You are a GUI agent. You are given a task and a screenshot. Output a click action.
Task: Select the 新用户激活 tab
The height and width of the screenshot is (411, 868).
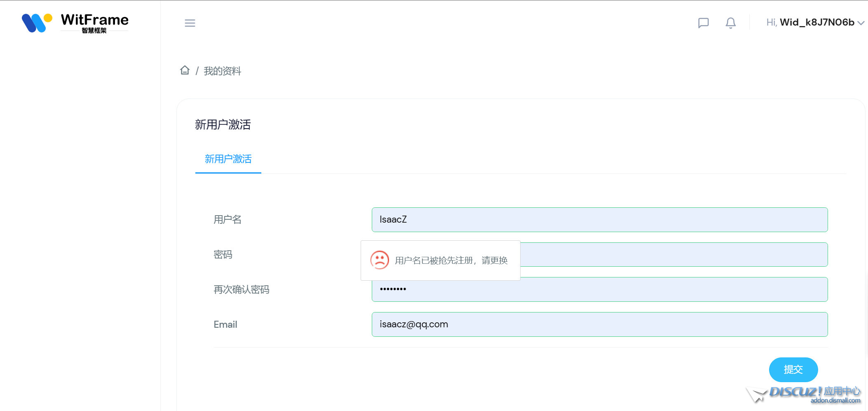click(x=228, y=159)
